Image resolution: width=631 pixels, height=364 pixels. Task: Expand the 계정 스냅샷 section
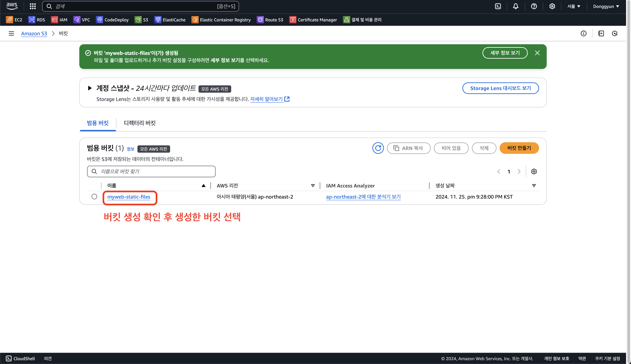point(90,88)
